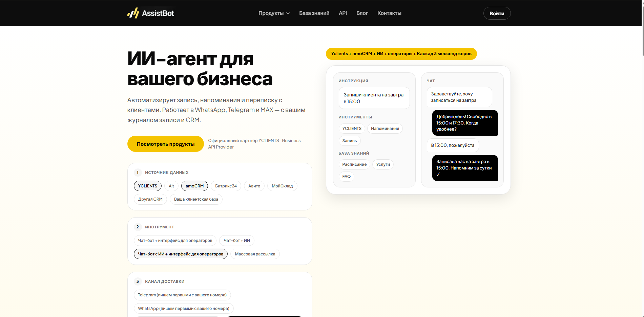Toggle the amoCRM source chip
Screen dimensions: 644x317
(194, 186)
